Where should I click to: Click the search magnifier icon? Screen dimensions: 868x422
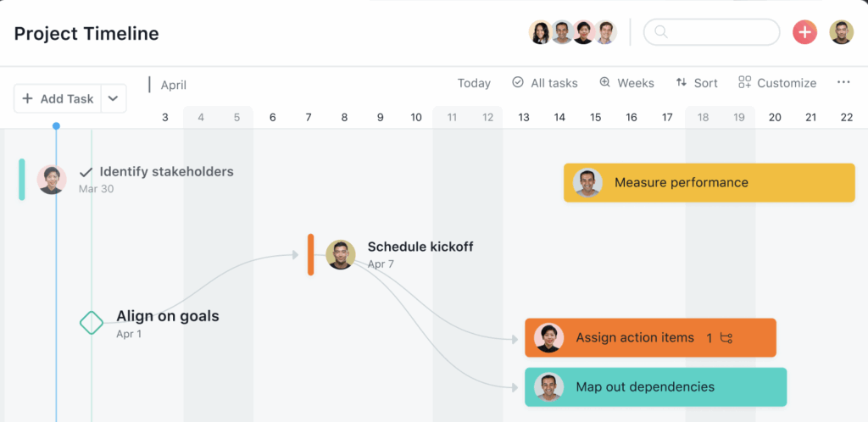[660, 32]
